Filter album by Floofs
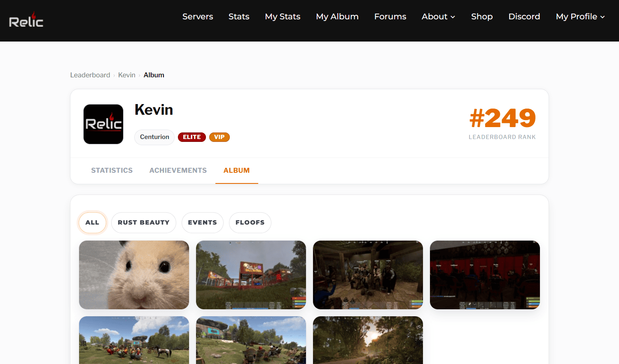619x364 pixels. (250, 223)
